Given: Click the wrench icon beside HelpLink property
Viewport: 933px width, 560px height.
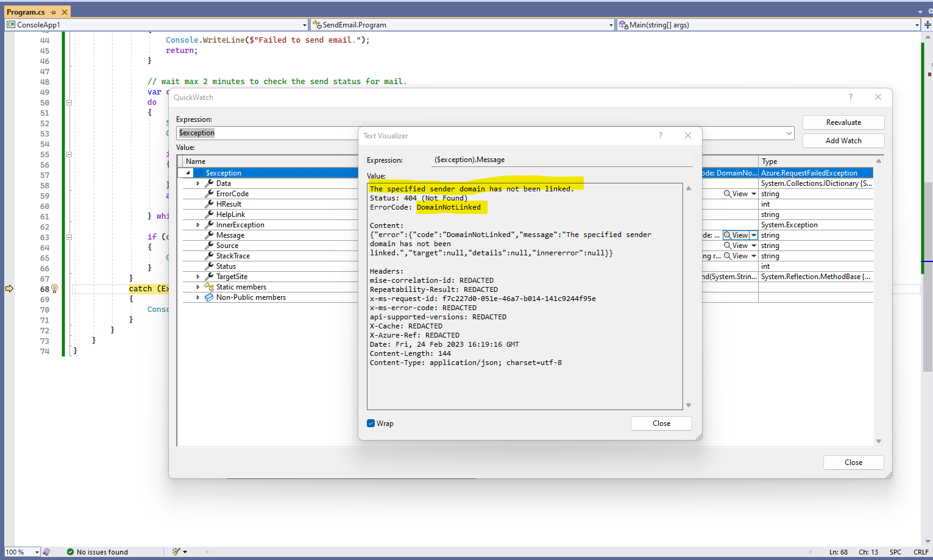Looking at the screenshot, I should click(209, 214).
